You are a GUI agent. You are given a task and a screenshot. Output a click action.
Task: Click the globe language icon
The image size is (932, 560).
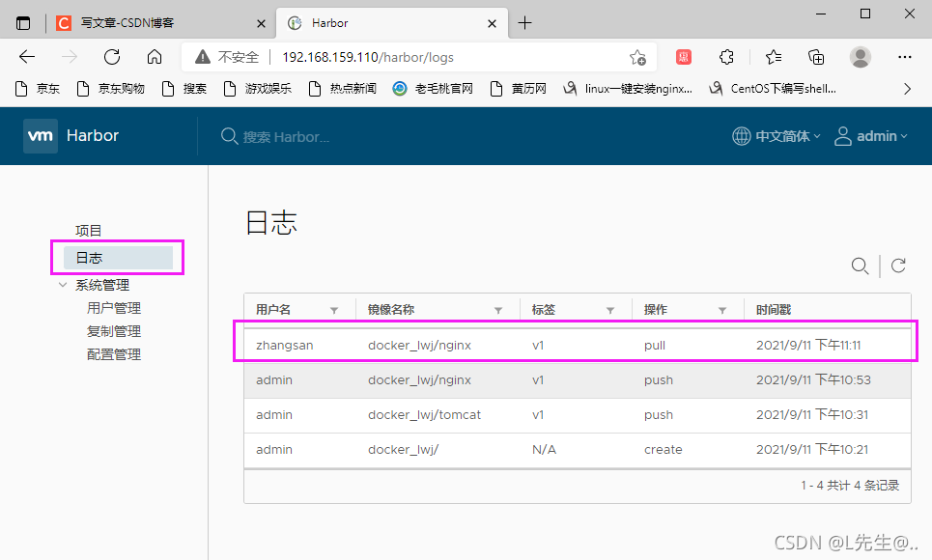click(x=741, y=136)
